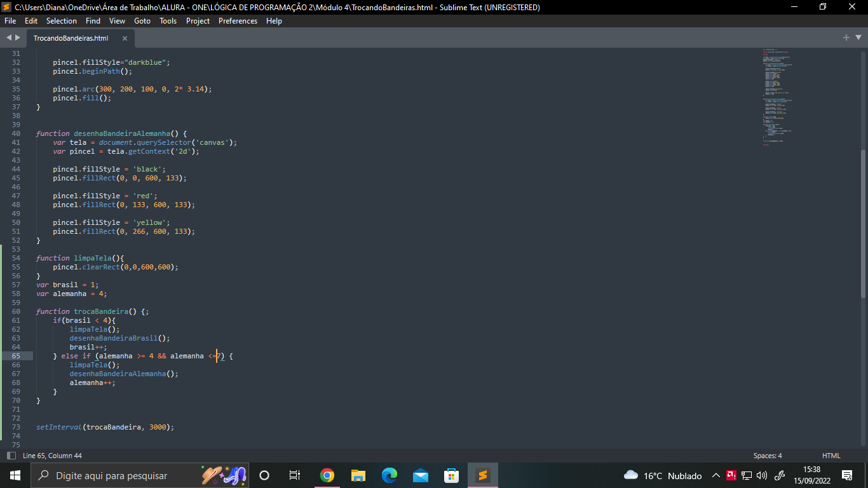Click 'limpaTela' function definition on line 54
This screenshot has width=868, height=488.
pos(93,258)
